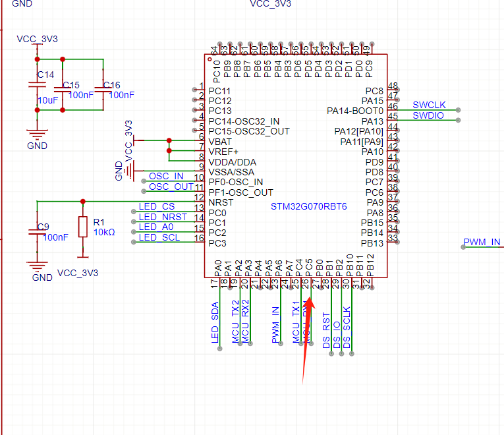Click the vertical LED_SDA net label

tap(215, 322)
